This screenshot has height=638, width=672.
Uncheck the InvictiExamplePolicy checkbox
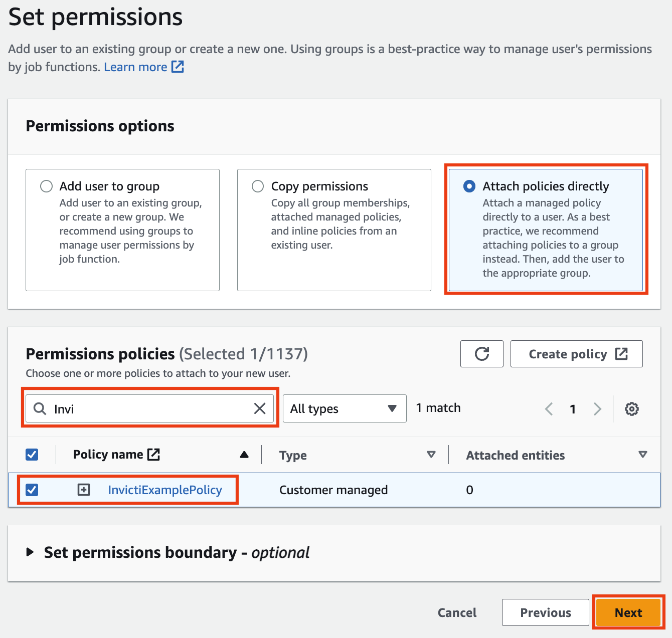click(32, 490)
